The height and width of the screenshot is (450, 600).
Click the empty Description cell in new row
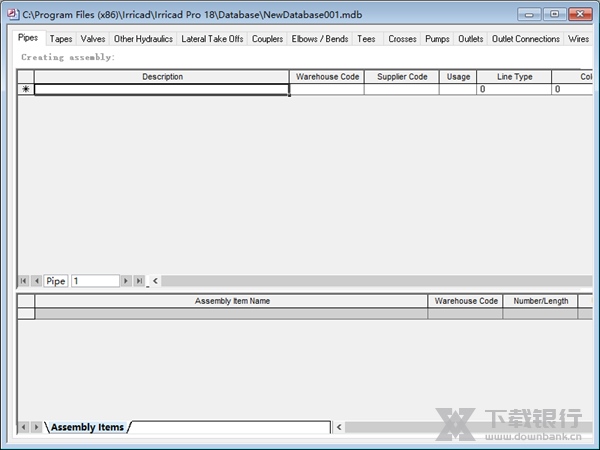(162, 89)
